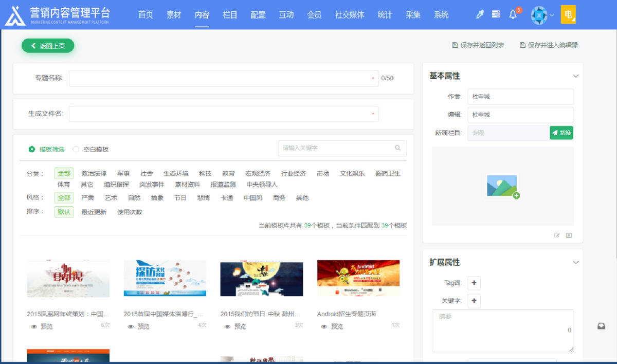Click the edit pencil icon below the cover image
Image resolution: width=617 pixels, height=364 pixels.
coord(557,235)
